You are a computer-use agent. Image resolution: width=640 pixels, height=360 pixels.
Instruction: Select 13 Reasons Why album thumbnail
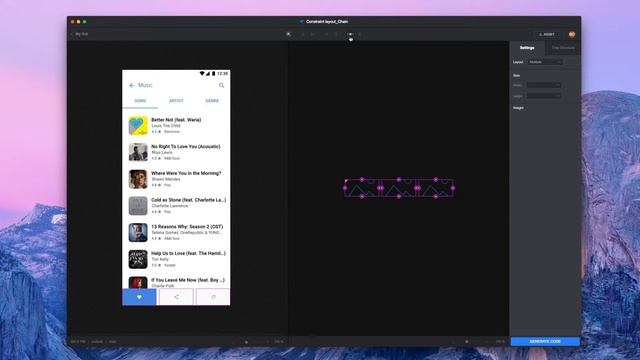[x=138, y=232]
